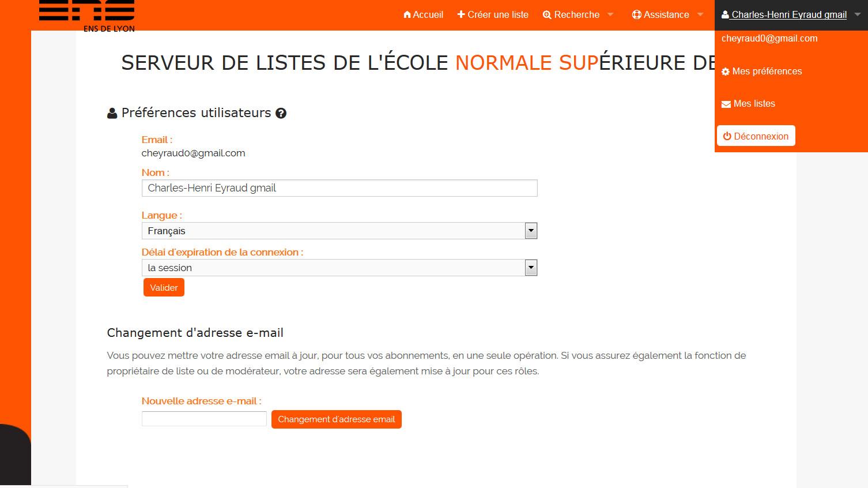The width and height of the screenshot is (868, 488).
Task: Click into the Nom text field
Action: [339, 188]
